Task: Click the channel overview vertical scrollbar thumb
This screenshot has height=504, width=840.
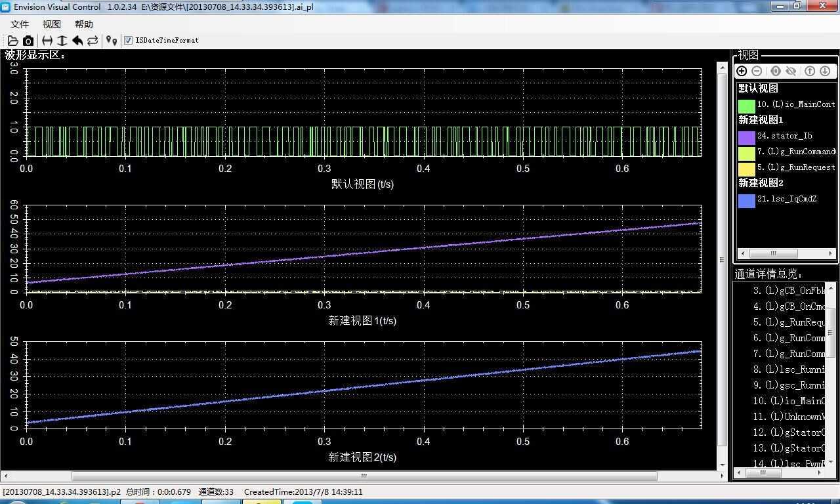Action: [831, 331]
